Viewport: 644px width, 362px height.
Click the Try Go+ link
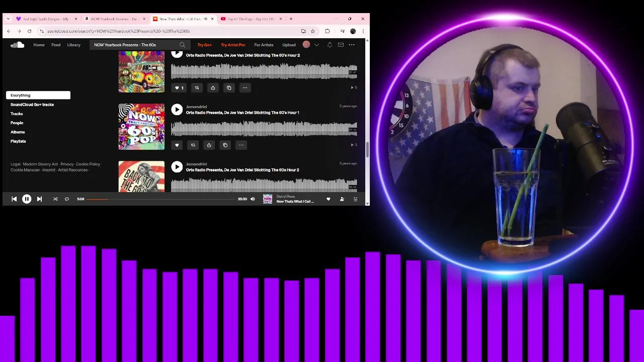205,45
